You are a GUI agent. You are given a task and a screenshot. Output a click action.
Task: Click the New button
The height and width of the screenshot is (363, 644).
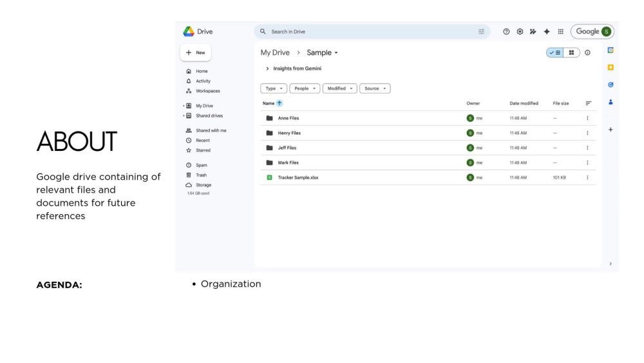pyautogui.click(x=196, y=53)
